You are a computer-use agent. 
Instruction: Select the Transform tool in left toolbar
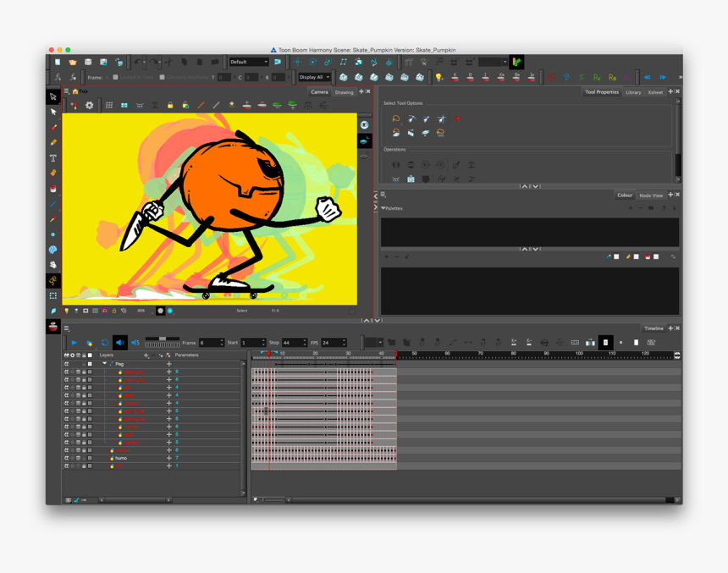(53, 96)
